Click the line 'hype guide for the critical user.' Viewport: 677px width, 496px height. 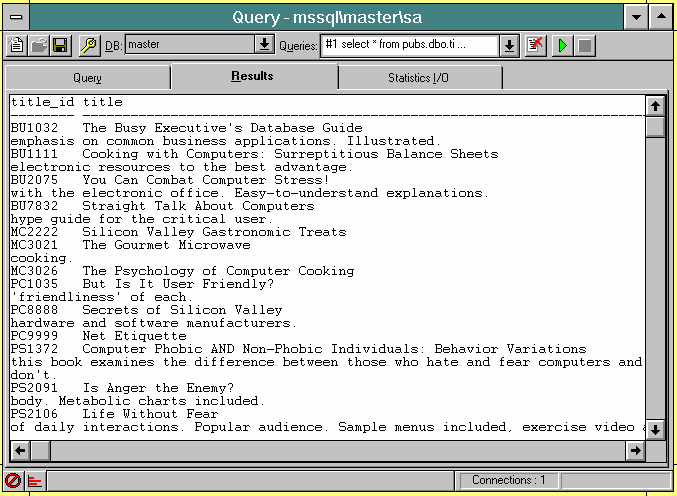[142, 219]
